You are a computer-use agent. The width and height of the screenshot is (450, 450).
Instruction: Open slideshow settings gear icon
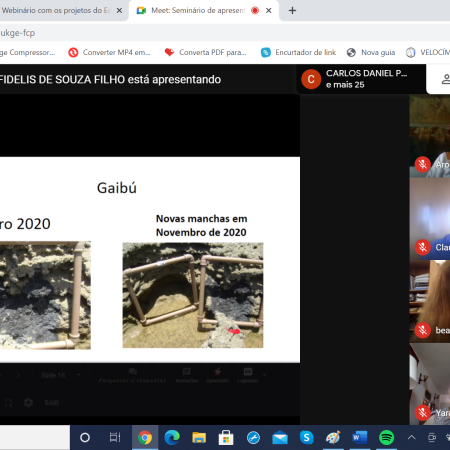click(x=29, y=403)
